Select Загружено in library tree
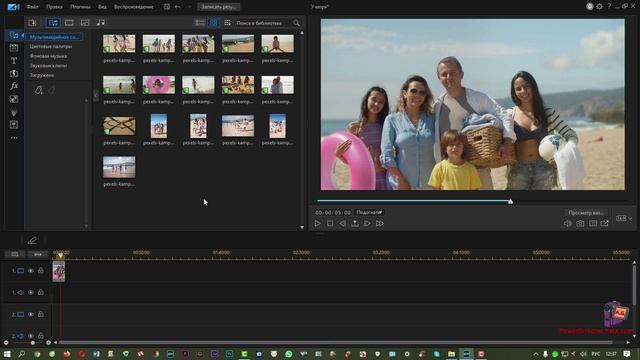The width and height of the screenshot is (640, 360). [x=42, y=75]
